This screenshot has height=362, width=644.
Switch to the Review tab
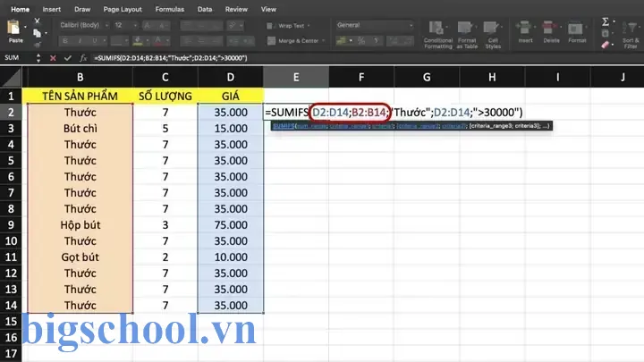click(236, 9)
